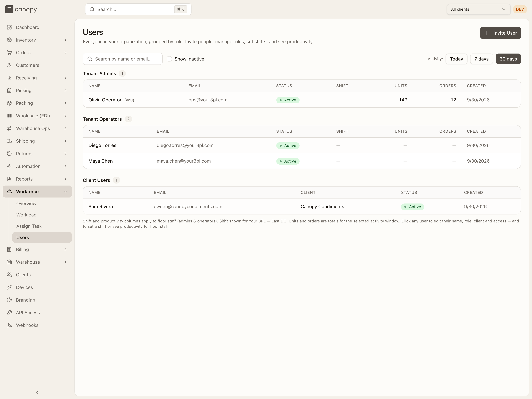Open the All clients dropdown
This screenshot has width=532, height=399.
478,9
